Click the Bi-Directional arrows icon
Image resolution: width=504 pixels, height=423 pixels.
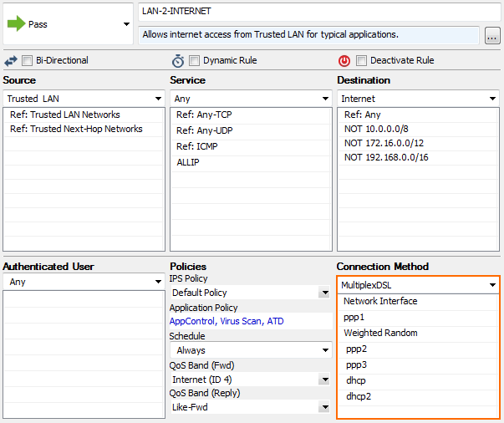pos(11,60)
